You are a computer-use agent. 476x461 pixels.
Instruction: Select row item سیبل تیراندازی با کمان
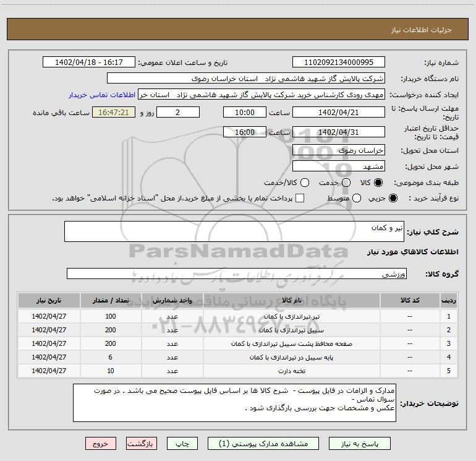(x=291, y=330)
